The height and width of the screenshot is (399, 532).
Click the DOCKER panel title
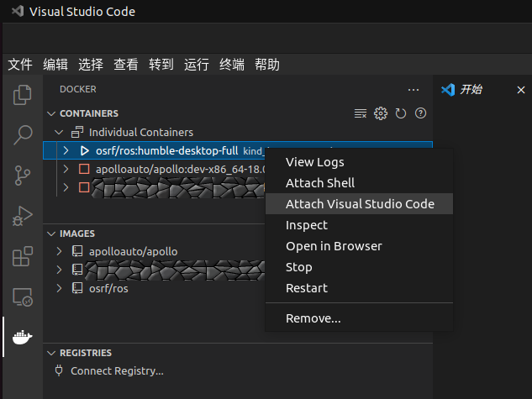coord(78,89)
